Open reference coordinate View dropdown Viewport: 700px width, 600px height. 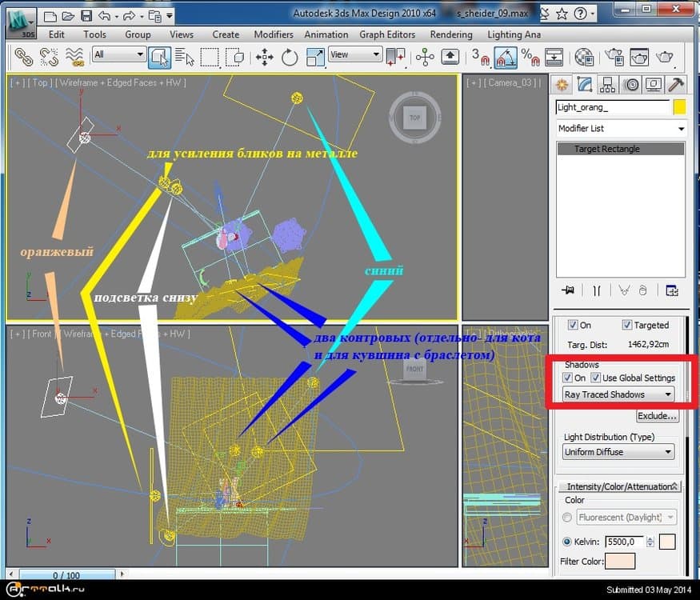click(355, 55)
